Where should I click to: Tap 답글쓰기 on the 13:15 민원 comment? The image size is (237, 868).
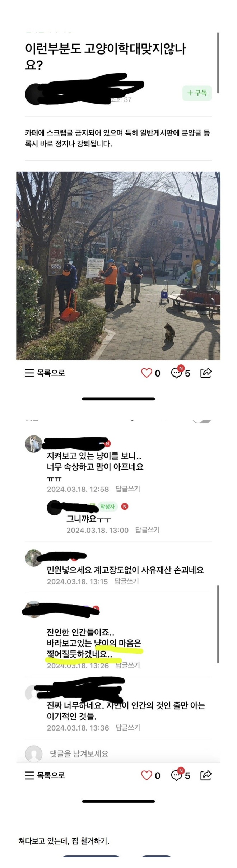(126, 581)
